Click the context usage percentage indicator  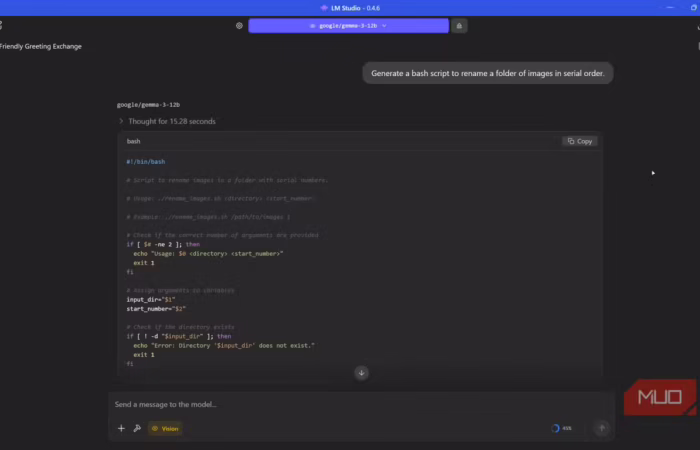click(x=561, y=428)
